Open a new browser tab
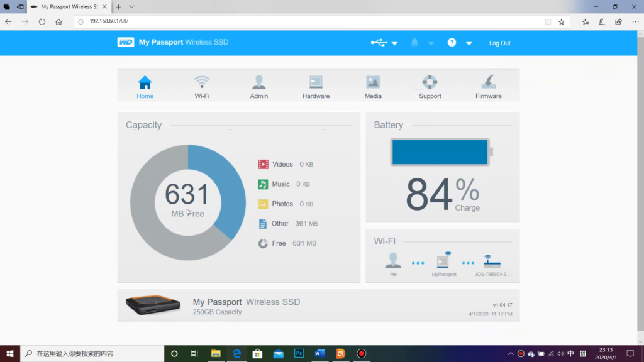This screenshot has width=644, height=362. tap(118, 6)
